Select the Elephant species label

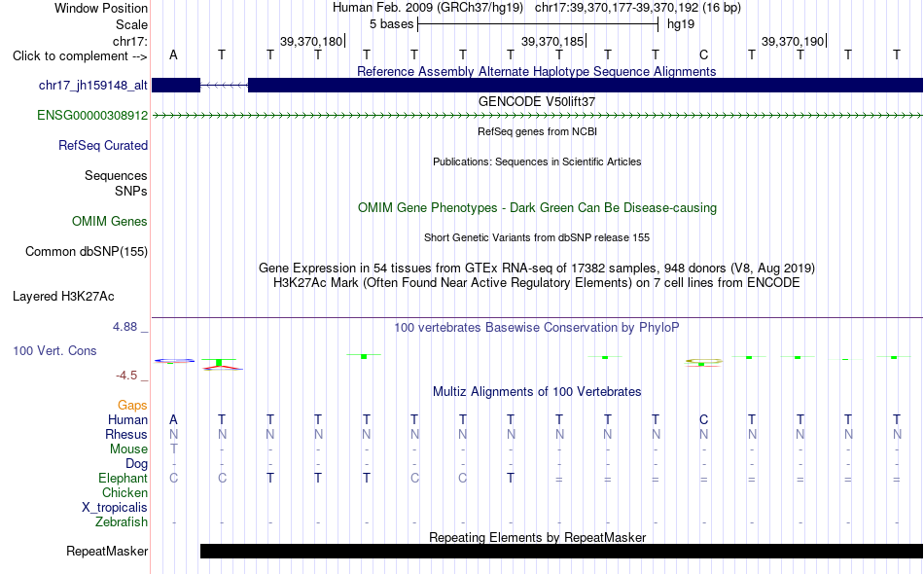tap(123, 478)
